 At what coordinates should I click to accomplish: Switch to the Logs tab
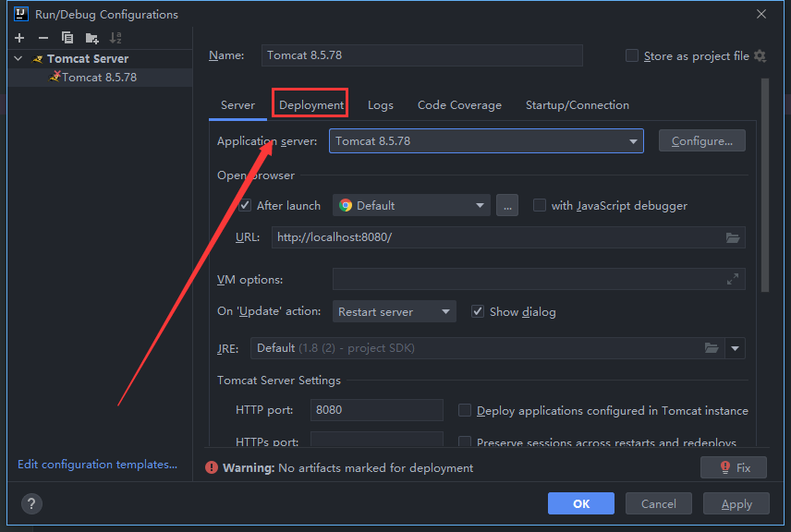pyautogui.click(x=381, y=105)
